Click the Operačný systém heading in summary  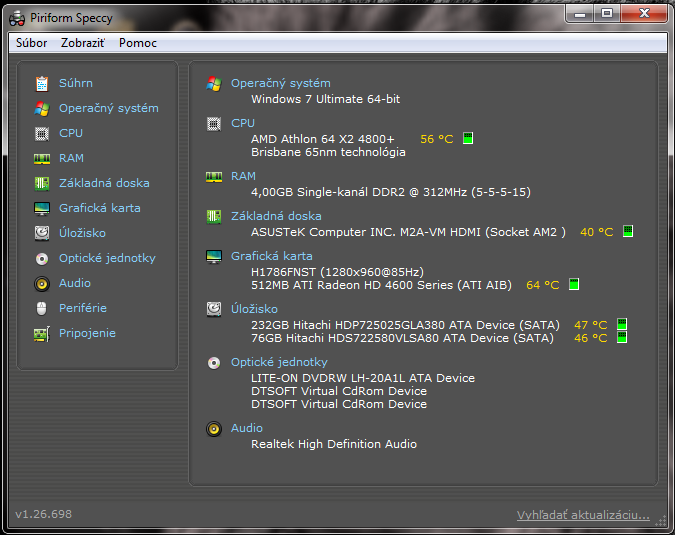[281, 83]
